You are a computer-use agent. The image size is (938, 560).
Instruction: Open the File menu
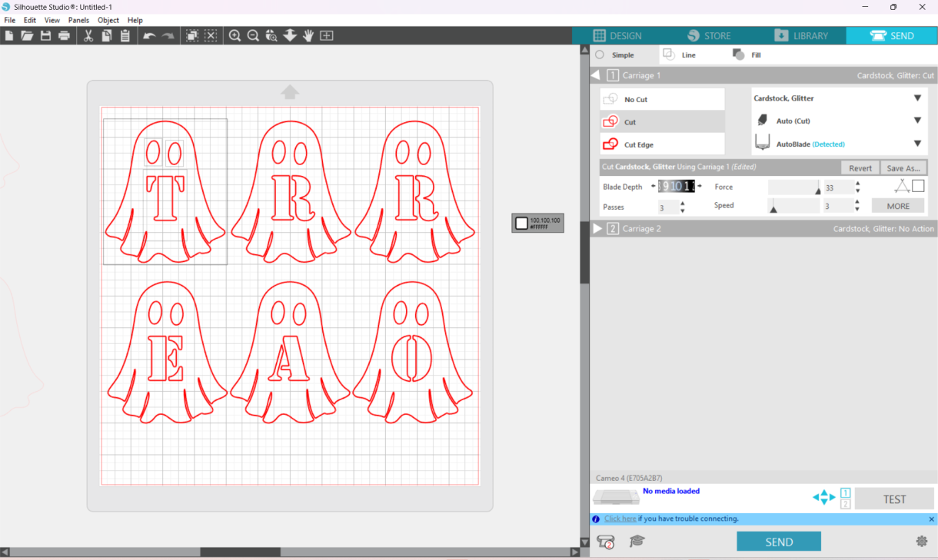tap(10, 20)
